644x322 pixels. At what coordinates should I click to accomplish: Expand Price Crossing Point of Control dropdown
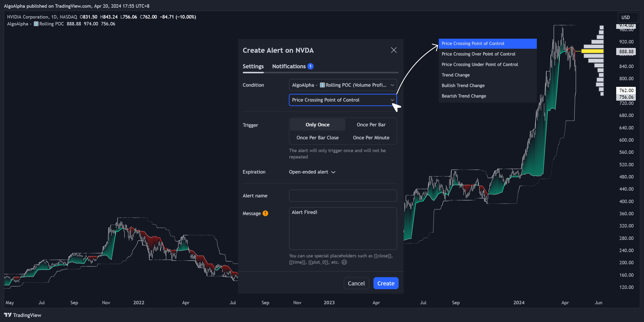pos(343,100)
